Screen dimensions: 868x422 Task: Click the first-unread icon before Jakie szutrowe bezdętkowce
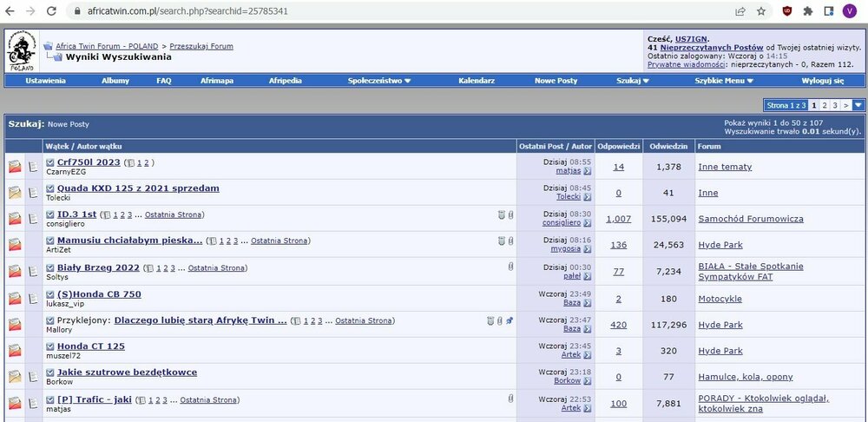click(50, 373)
